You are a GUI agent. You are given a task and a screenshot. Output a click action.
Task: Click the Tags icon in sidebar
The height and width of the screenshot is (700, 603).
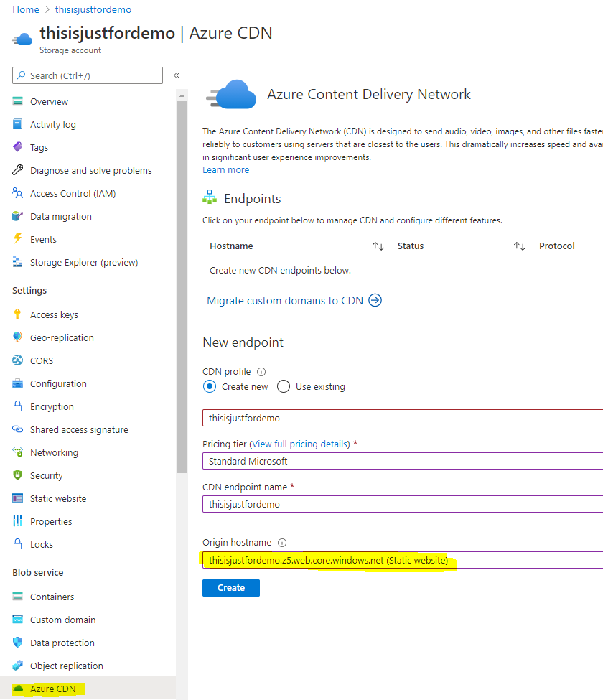[17, 147]
